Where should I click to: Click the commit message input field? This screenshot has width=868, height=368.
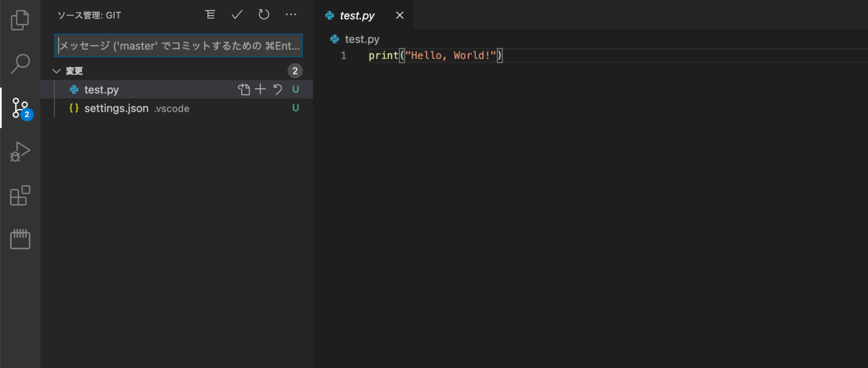[x=179, y=46]
